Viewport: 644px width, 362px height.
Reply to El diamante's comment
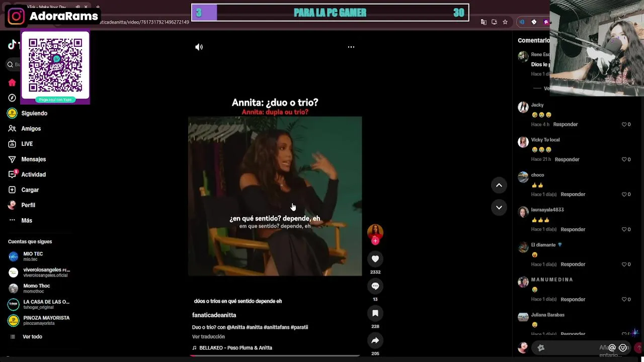pyautogui.click(x=573, y=264)
